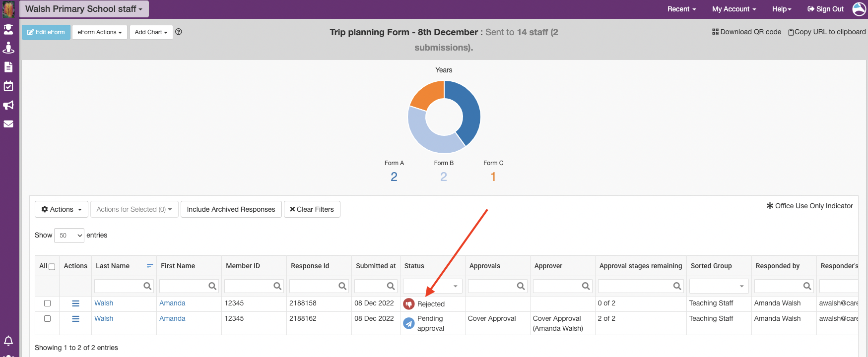Open the calendar check sidebar icon
This screenshot has height=357, width=868.
tap(8, 86)
